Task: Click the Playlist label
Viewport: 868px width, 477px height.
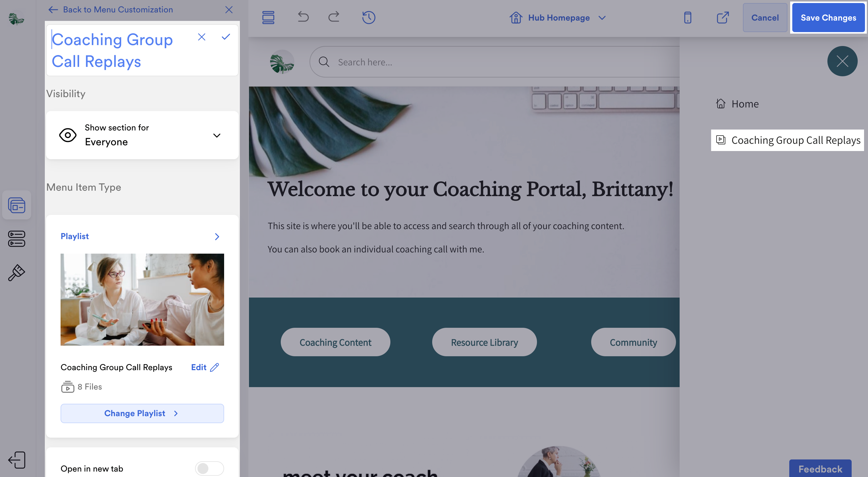Action: (75, 236)
